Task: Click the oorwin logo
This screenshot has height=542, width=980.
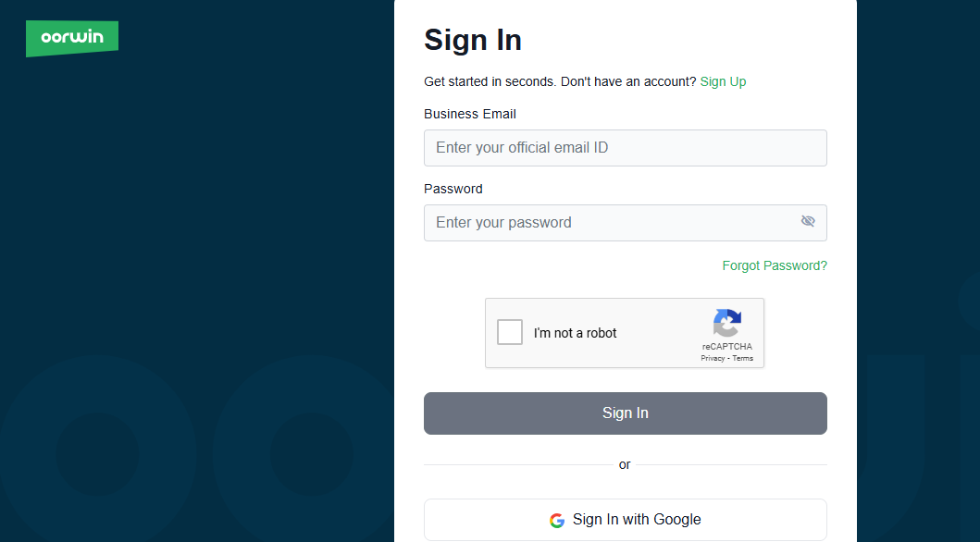Action: 71,38
